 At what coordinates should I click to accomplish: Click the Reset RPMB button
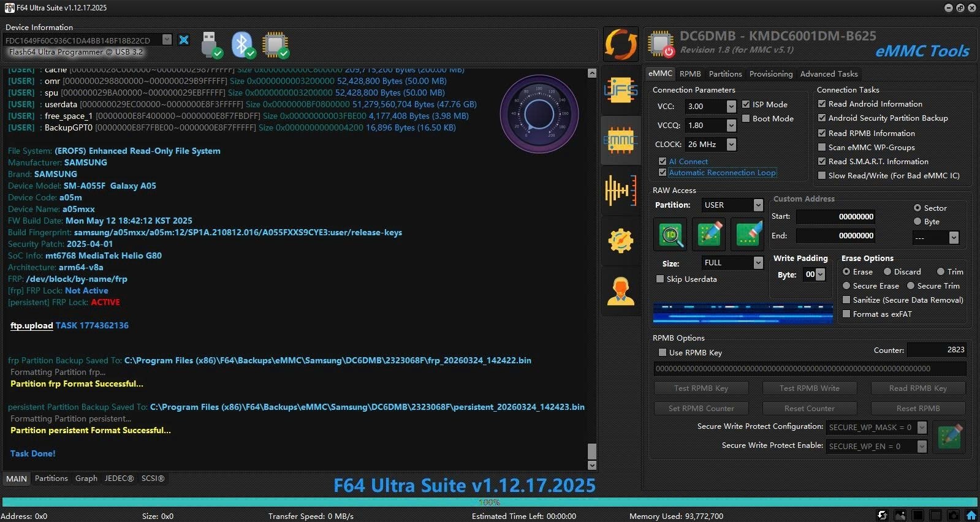[x=918, y=409]
